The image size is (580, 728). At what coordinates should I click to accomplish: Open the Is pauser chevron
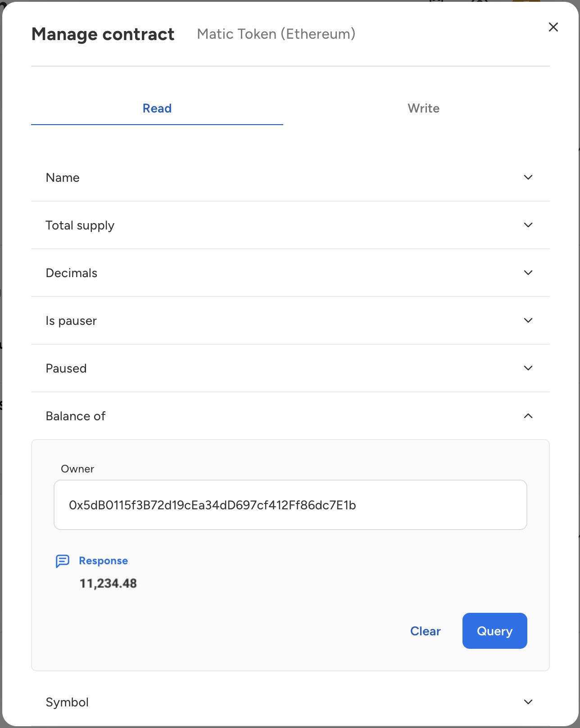coord(528,320)
